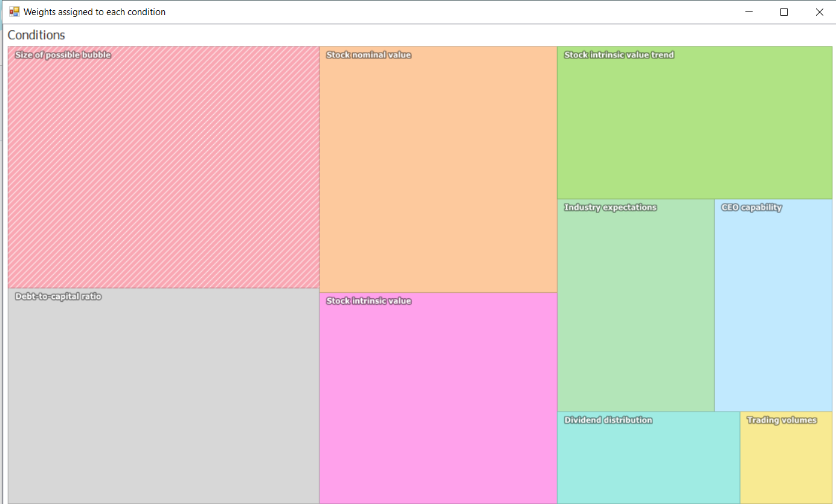The image size is (836, 504).
Task: Minimize the Weights assigned window
Action: pos(749,12)
